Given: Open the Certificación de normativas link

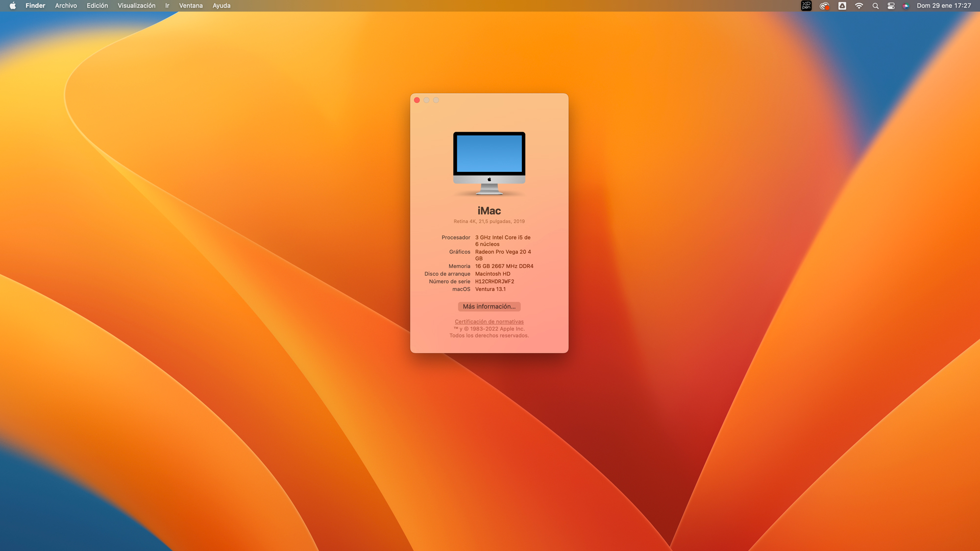Looking at the screenshot, I should (489, 322).
